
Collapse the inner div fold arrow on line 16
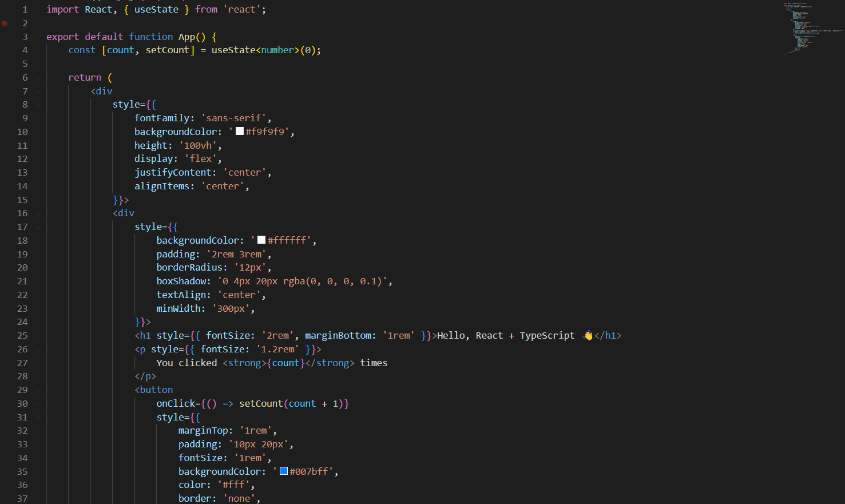(38, 213)
